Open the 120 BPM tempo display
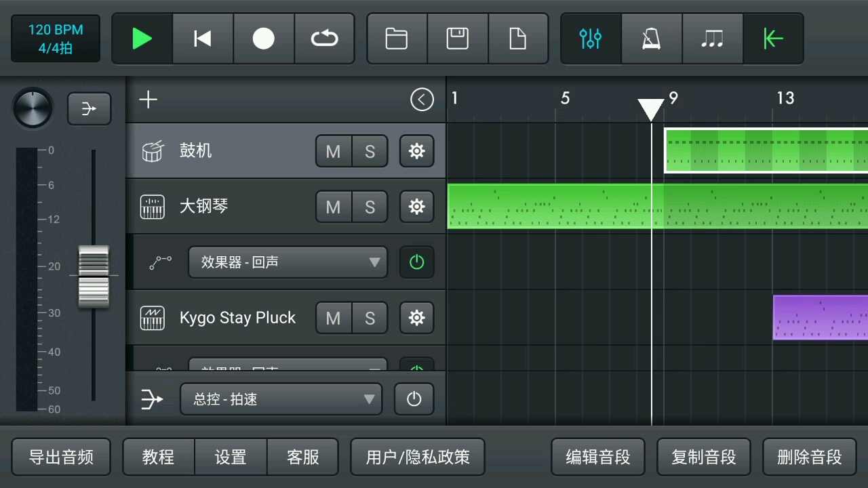Viewport: 868px width, 488px height. tap(56, 39)
